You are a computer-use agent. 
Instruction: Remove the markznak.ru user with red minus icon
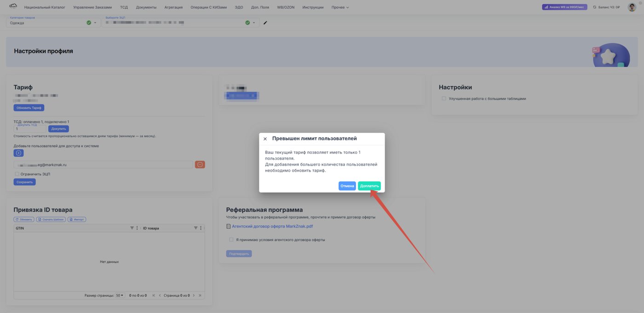point(200,164)
